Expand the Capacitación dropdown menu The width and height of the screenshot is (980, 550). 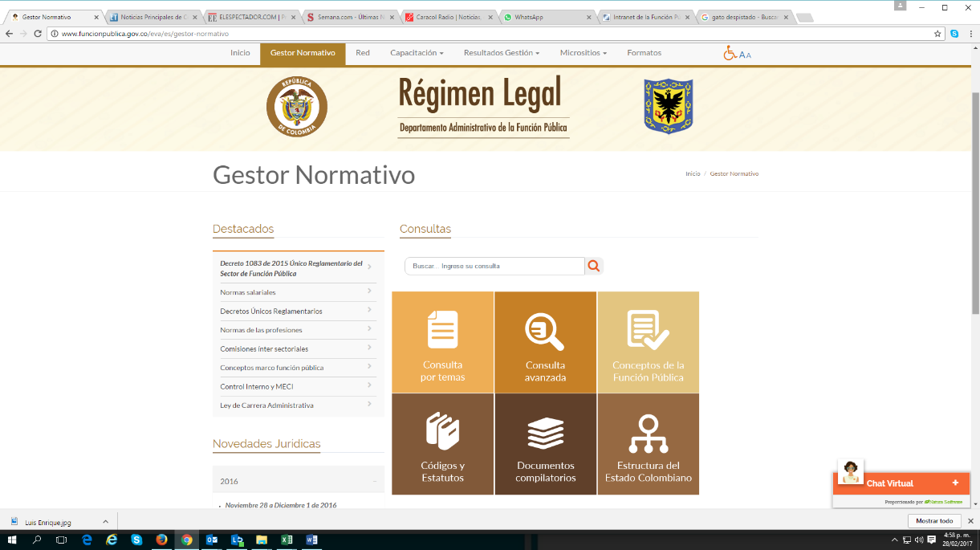417,53
